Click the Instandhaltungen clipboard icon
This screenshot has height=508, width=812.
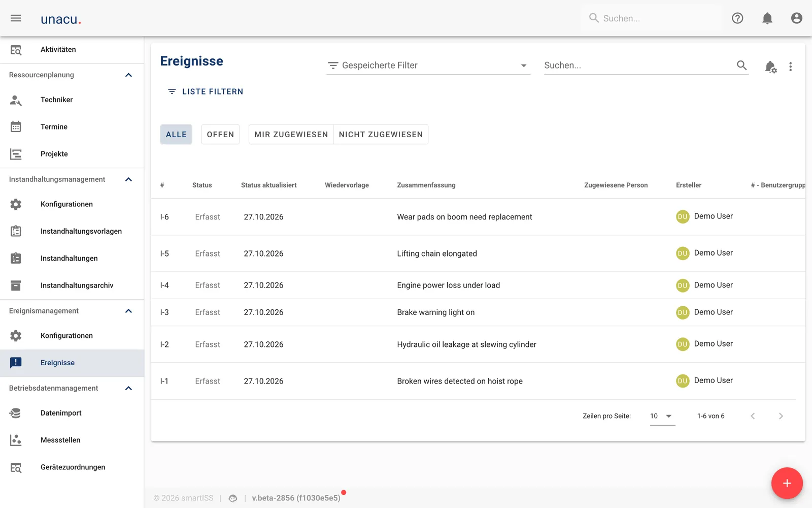click(x=16, y=258)
